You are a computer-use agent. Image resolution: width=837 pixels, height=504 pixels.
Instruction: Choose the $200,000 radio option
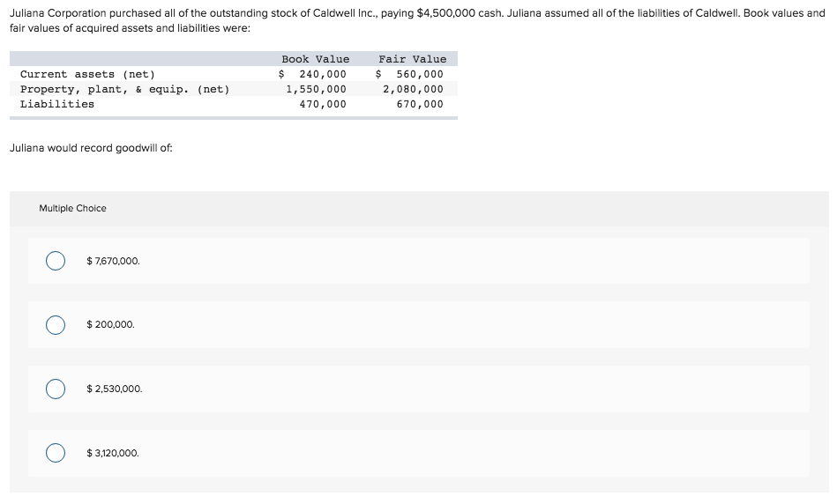click(56, 325)
